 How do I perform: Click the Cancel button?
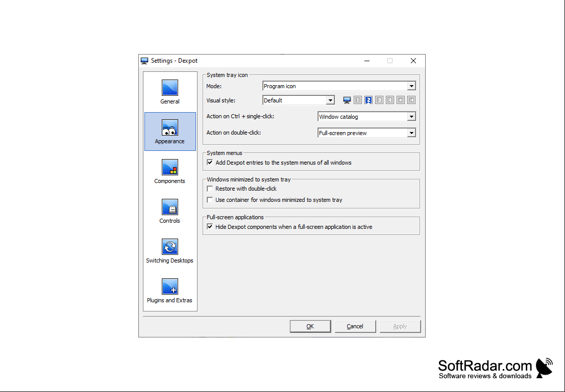[355, 326]
